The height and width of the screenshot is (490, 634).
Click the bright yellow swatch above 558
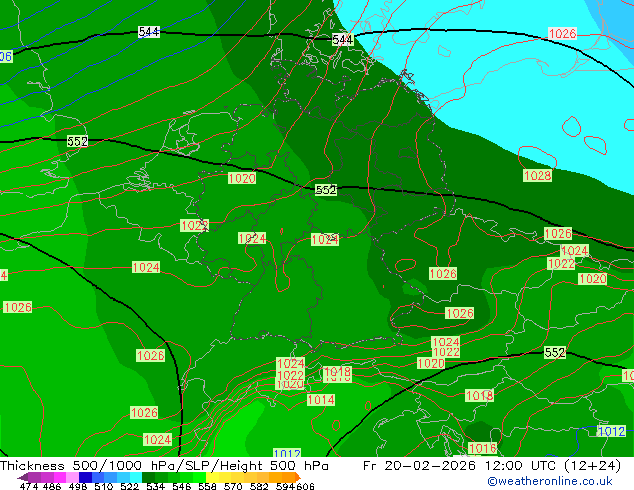coord(212,477)
